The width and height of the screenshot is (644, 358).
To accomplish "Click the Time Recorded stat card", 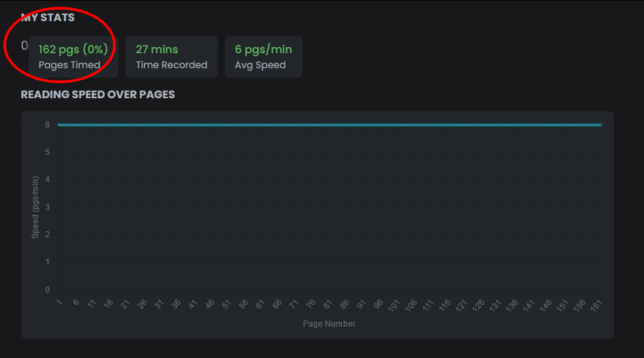I will click(171, 57).
